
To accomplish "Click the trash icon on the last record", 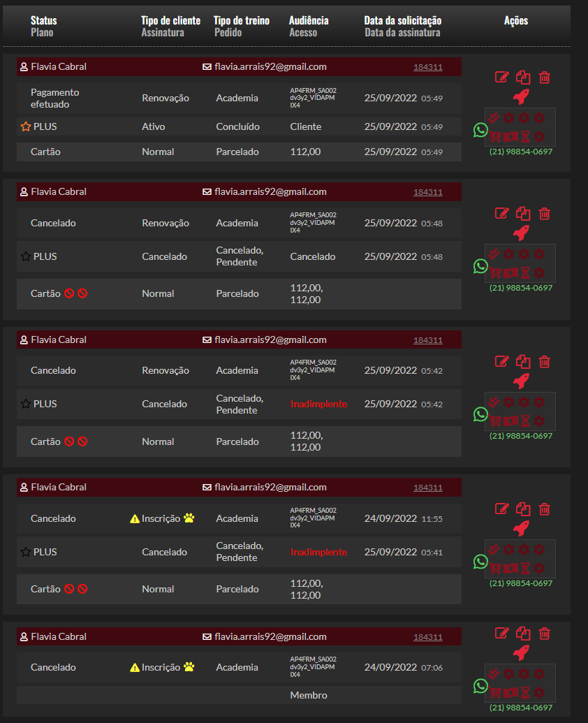I will 545,633.
